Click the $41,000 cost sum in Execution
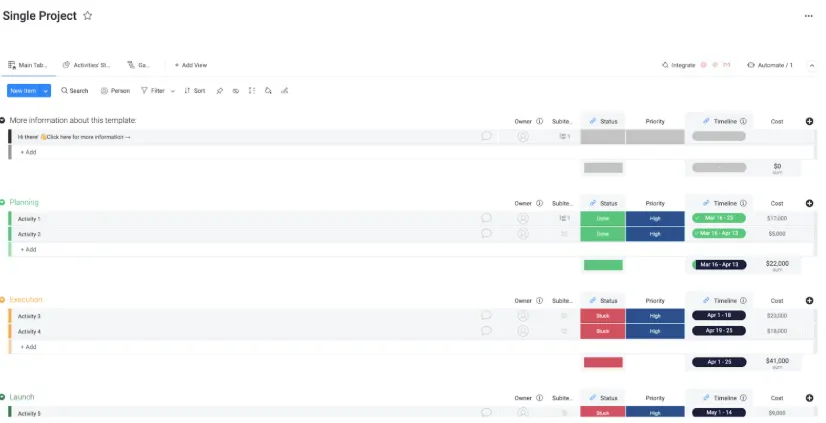This screenshot has height=423, width=826. [777, 362]
